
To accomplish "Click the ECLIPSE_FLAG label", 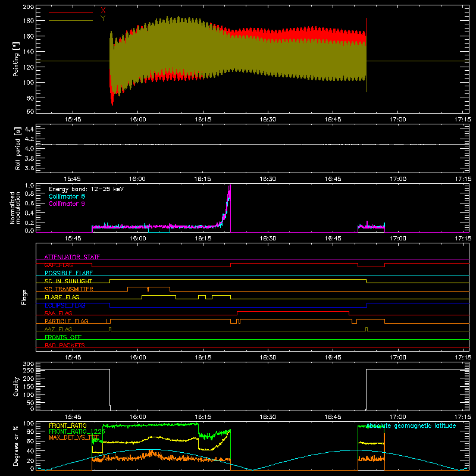I will pyautogui.click(x=65, y=305).
